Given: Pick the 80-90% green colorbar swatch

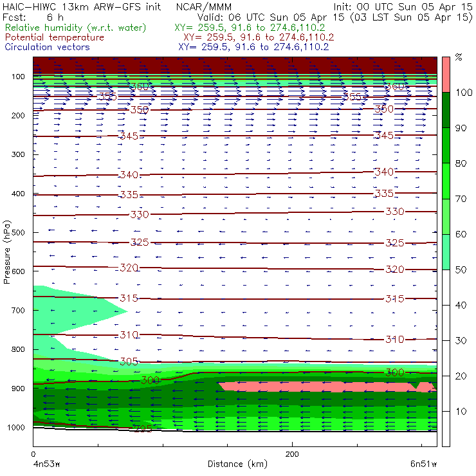Looking at the screenshot, I should (x=446, y=145).
